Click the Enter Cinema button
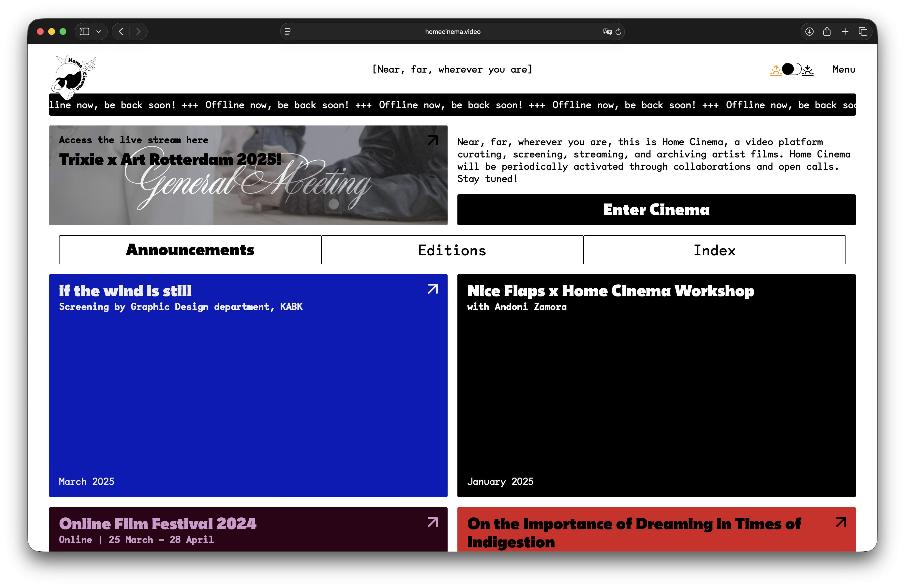Image resolution: width=905 pixels, height=588 pixels. click(656, 210)
